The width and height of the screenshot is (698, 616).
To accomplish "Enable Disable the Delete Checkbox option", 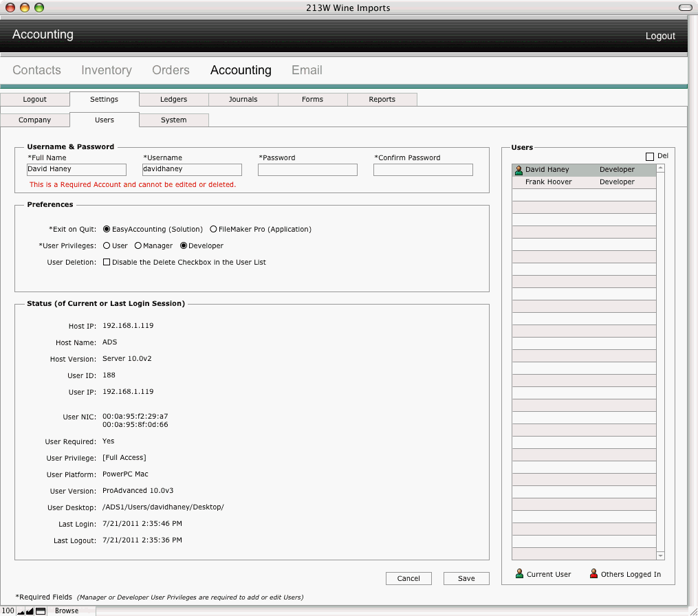I will pyautogui.click(x=107, y=262).
